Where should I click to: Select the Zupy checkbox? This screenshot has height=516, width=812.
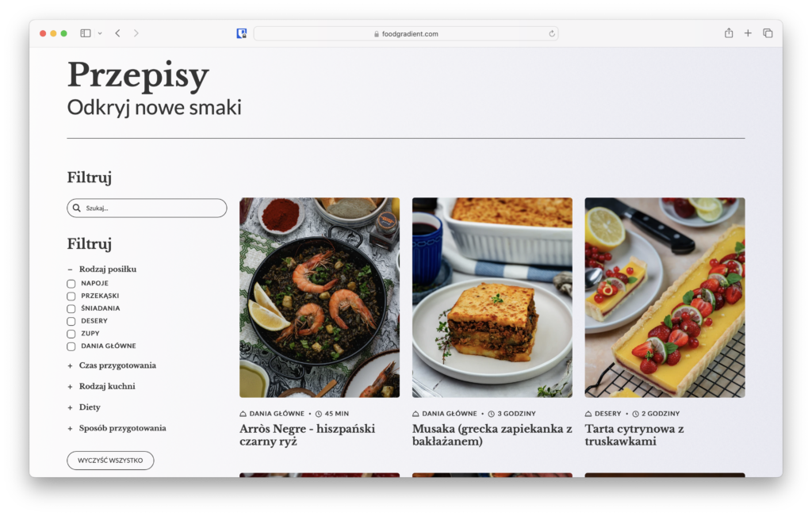[x=71, y=334]
